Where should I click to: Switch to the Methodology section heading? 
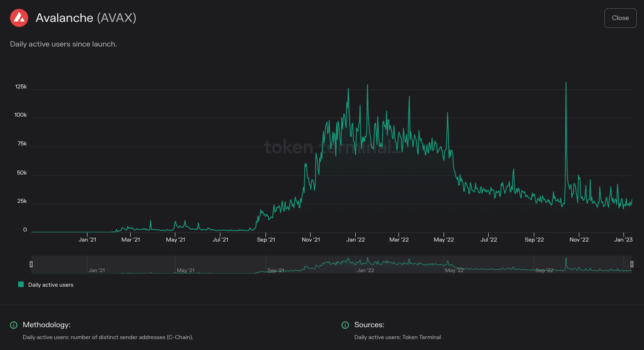46,325
